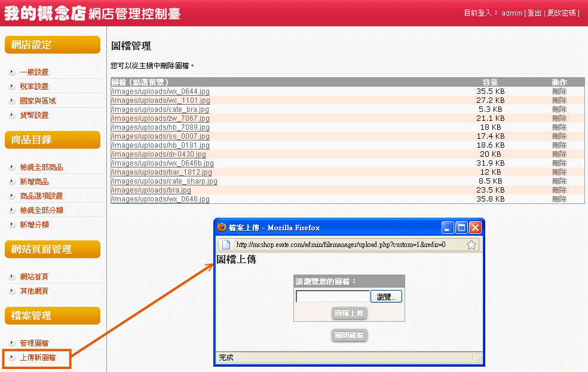This screenshot has height=372, width=588.
Task: Click the arrow bullet beside 貨幣設置
Action: coord(12,115)
